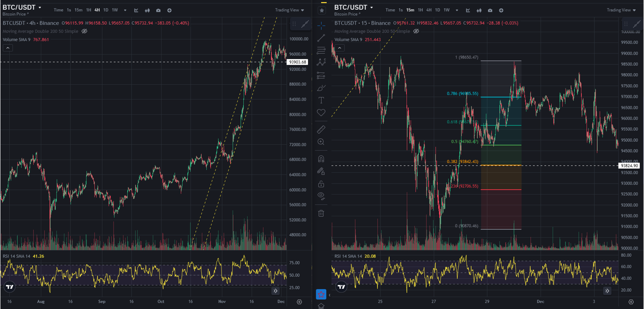This screenshot has width=644, height=309.
Task: Select the brush drawing tool
Action: coord(321,88)
